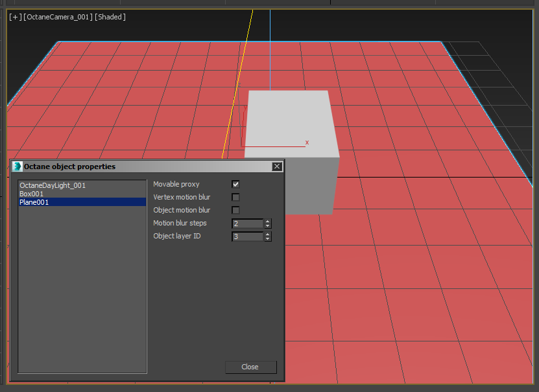The height and width of the screenshot is (392, 539).
Task: Click the red X axis label of the gizmo
Action: (307, 142)
